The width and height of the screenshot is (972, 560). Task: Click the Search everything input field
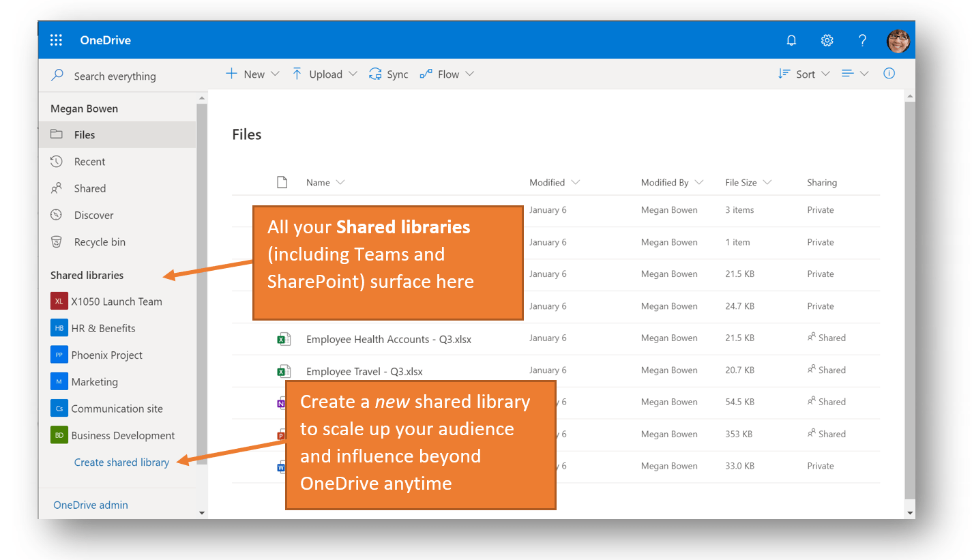[115, 76]
